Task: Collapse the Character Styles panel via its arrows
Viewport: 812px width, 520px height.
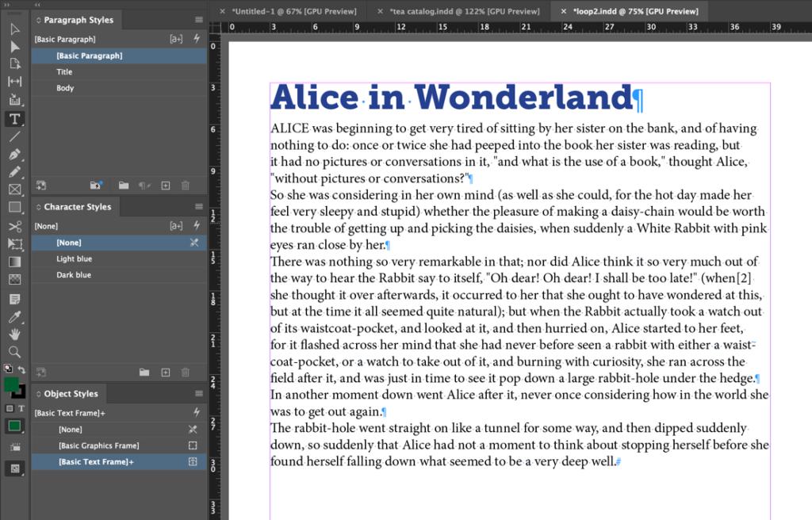Action: click(38, 207)
